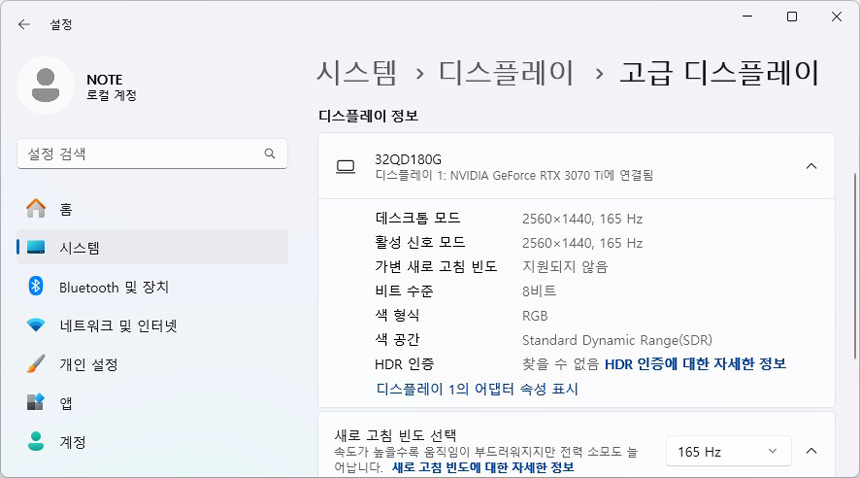Open 계정 via the person icon
The height and width of the screenshot is (478, 860).
tap(36, 441)
